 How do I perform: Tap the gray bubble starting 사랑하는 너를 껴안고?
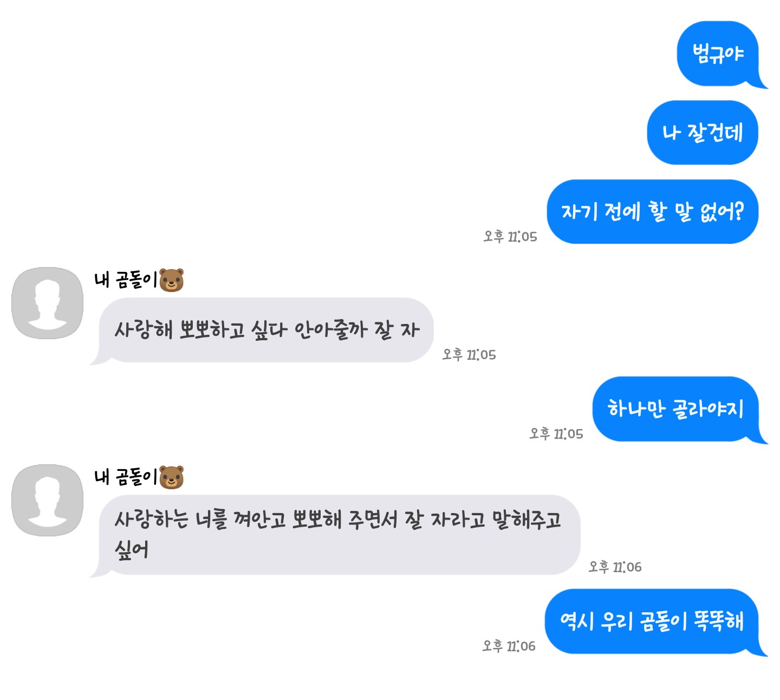coord(336,535)
